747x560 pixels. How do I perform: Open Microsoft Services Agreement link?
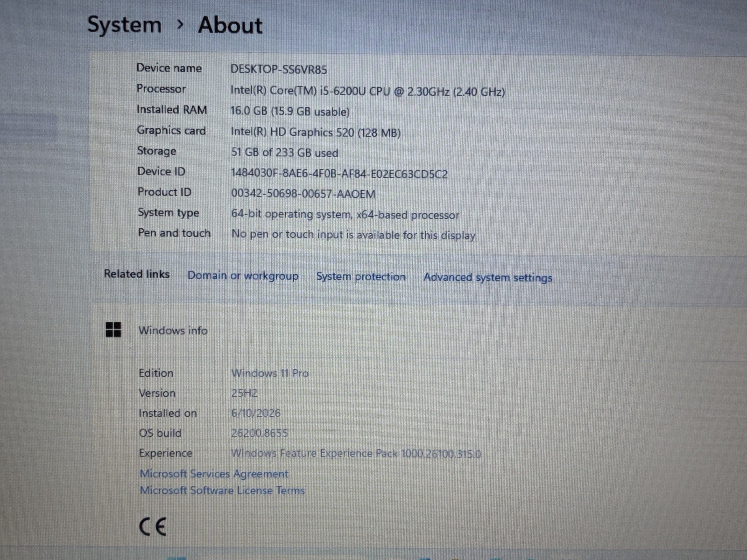point(214,474)
